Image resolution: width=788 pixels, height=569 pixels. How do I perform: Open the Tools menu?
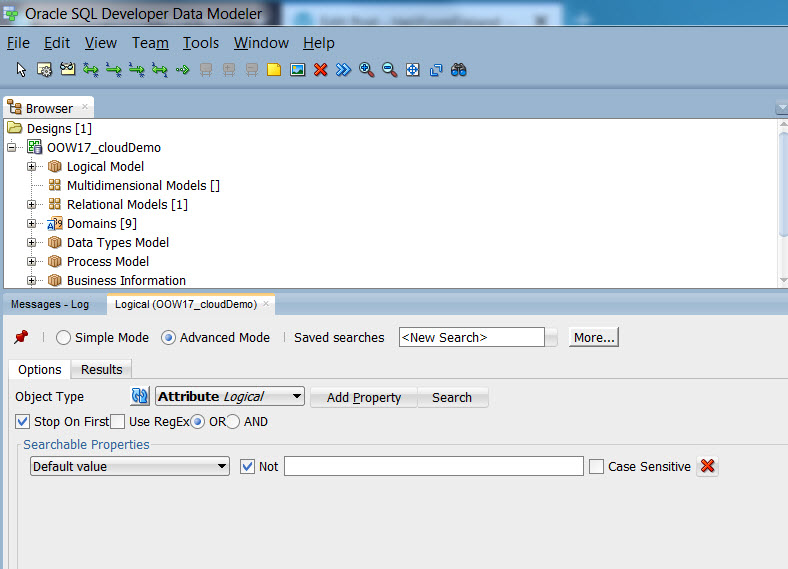tap(201, 43)
